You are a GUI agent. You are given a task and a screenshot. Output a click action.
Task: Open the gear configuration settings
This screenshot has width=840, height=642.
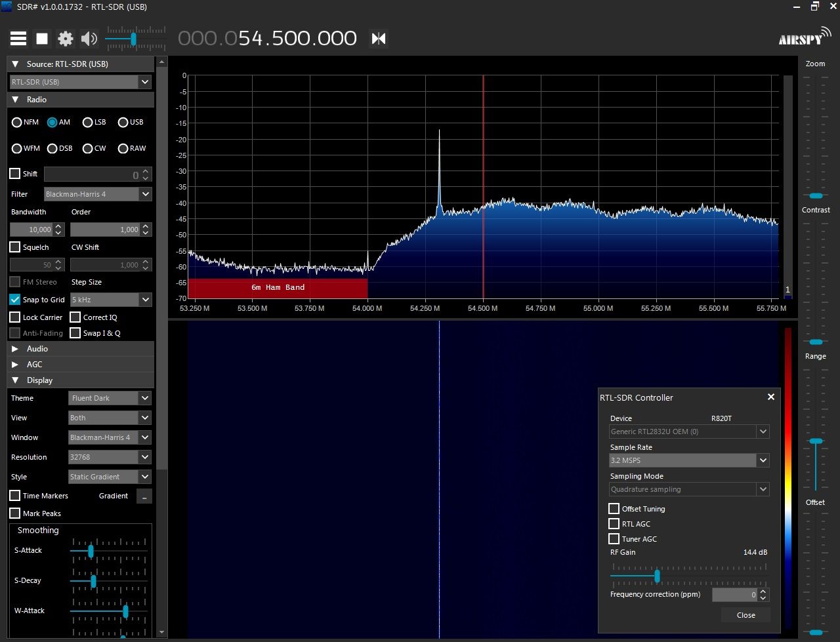tap(65, 39)
